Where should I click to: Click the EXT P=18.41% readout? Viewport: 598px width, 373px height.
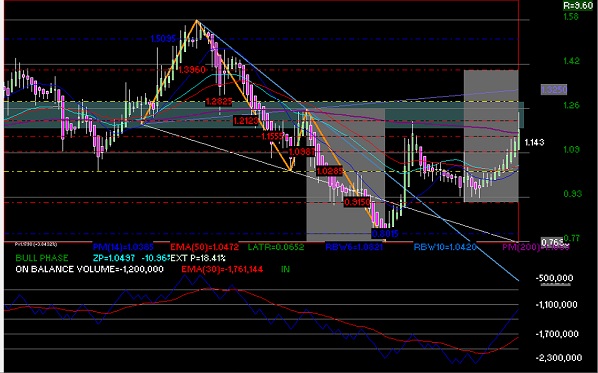tap(198, 258)
